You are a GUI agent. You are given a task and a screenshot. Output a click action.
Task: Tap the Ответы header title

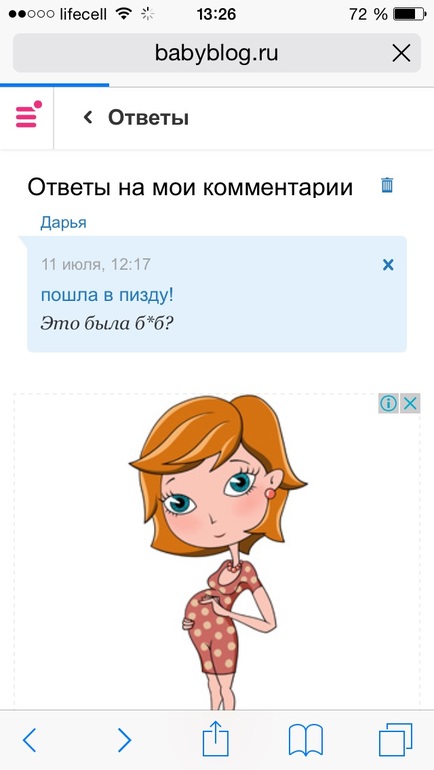(148, 118)
